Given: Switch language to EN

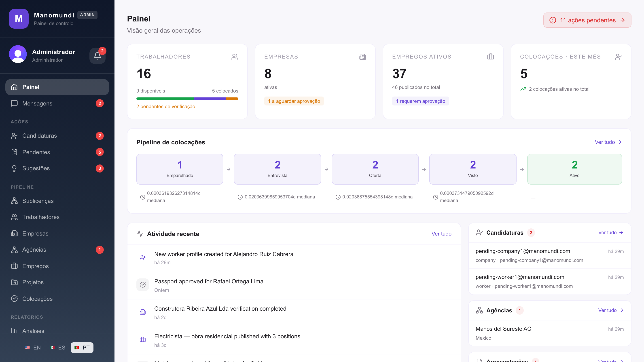Looking at the screenshot, I should (33, 347).
